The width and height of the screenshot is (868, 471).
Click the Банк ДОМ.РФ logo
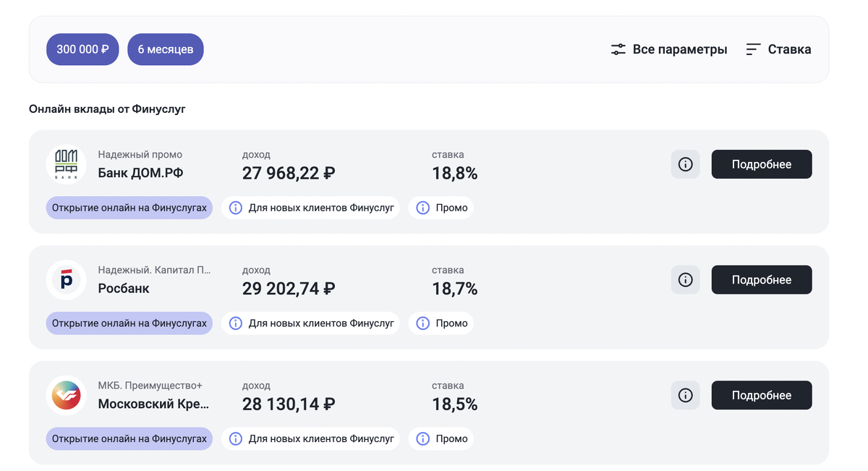pos(67,164)
